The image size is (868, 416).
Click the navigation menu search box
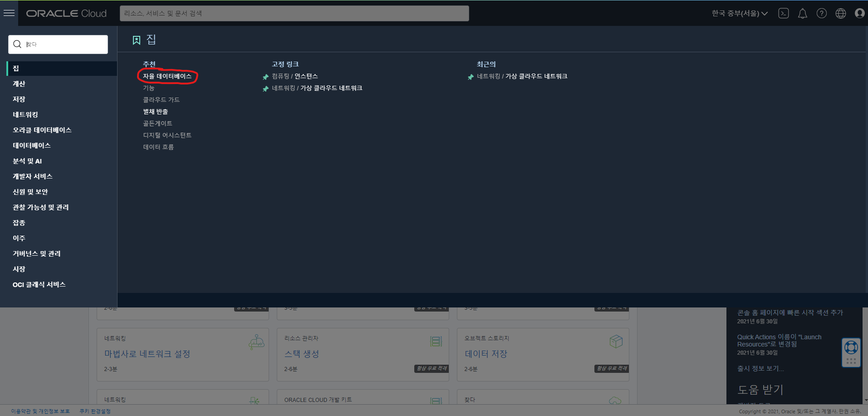[x=58, y=45]
